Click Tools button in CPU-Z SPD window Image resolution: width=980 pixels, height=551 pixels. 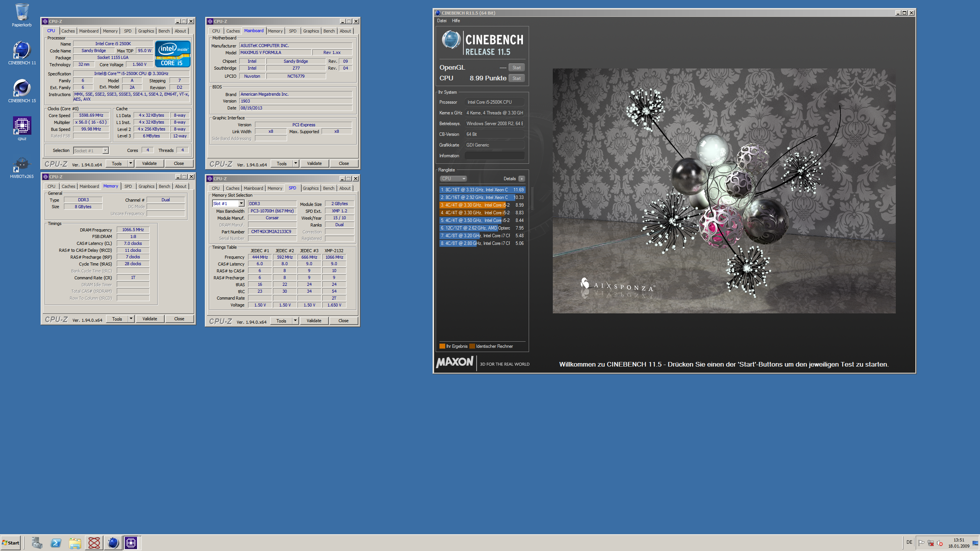[281, 321]
